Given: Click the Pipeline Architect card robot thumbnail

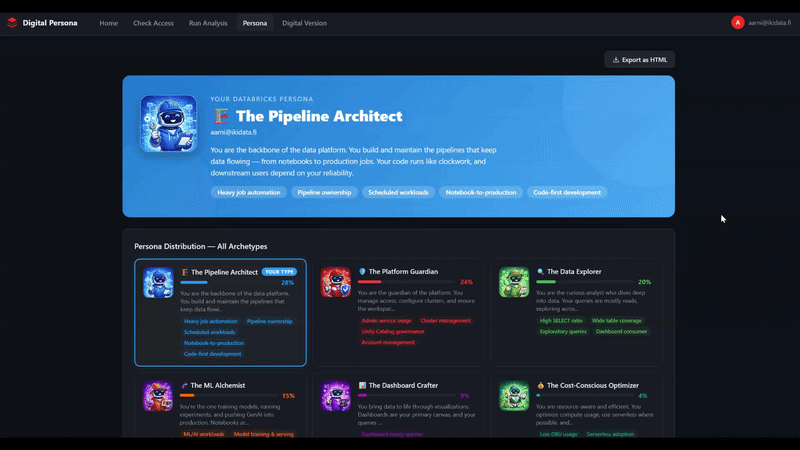Looking at the screenshot, I should pyautogui.click(x=158, y=283).
